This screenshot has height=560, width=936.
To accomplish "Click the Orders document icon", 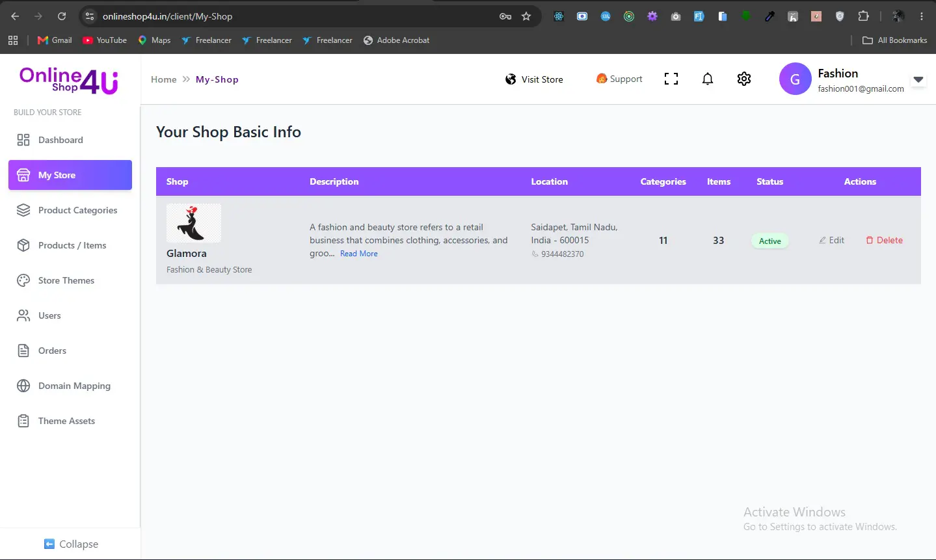I will click(23, 351).
